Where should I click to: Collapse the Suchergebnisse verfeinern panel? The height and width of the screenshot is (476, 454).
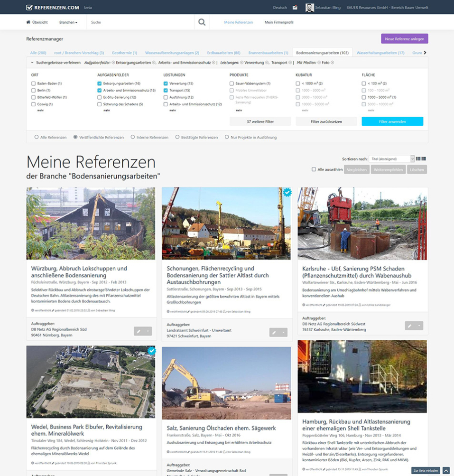pos(32,62)
